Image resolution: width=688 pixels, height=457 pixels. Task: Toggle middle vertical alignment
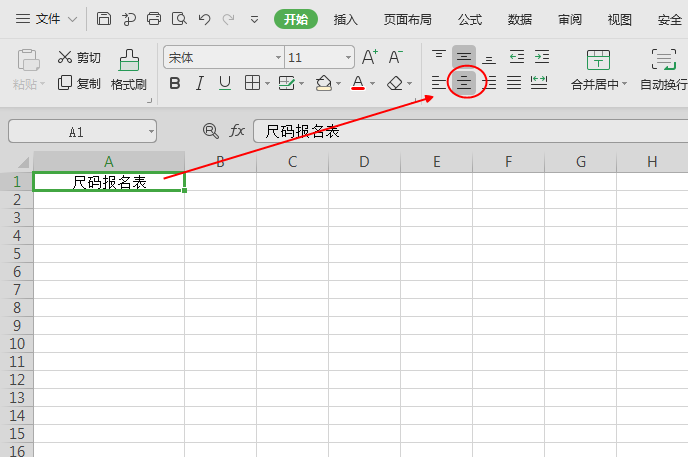pos(464,57)
